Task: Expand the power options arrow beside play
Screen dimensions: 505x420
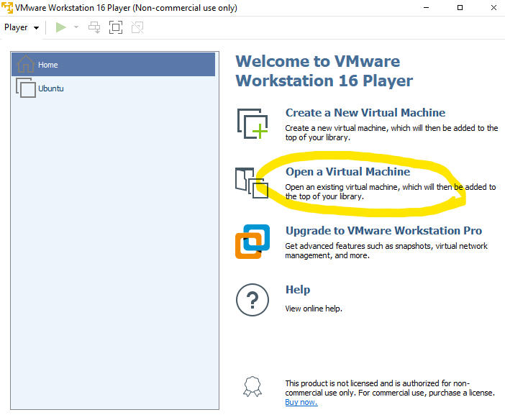Action: tap(76, 27)
